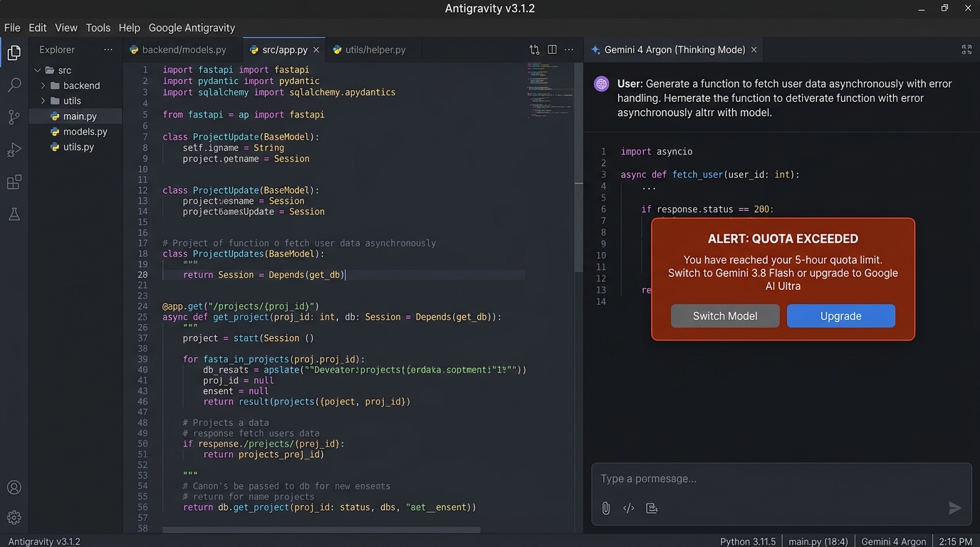The height and width of the screenshot is (547, 980).
Task: Open editor more actions ellipsis
Action: (x=569, y=50)
